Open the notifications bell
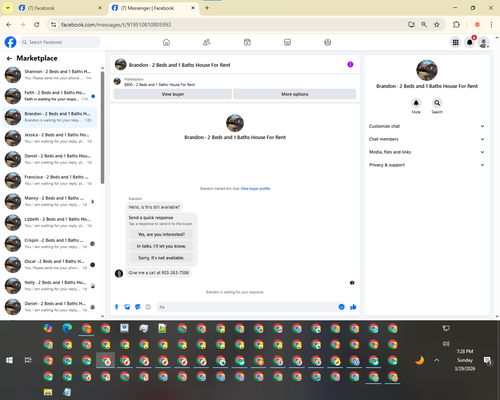 pyautogui.click(x=470, y=42)
